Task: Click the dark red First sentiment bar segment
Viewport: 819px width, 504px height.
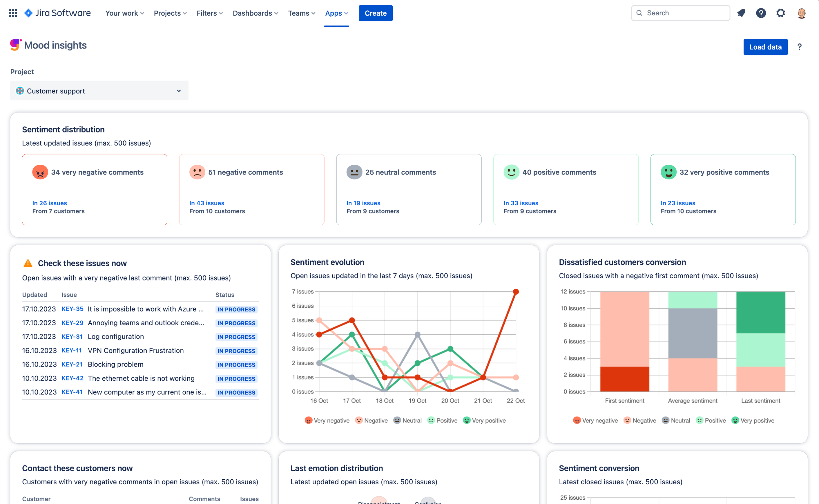Action: click(624, 379)
